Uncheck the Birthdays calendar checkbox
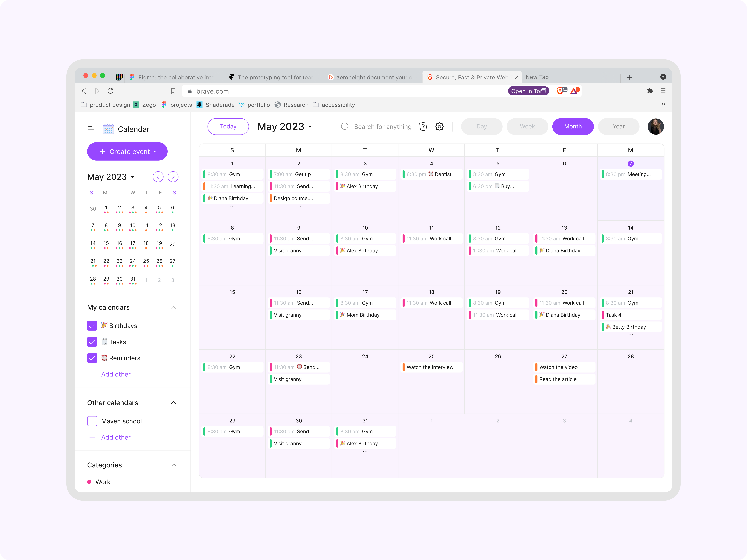747x560 pixels. [92, 326]
